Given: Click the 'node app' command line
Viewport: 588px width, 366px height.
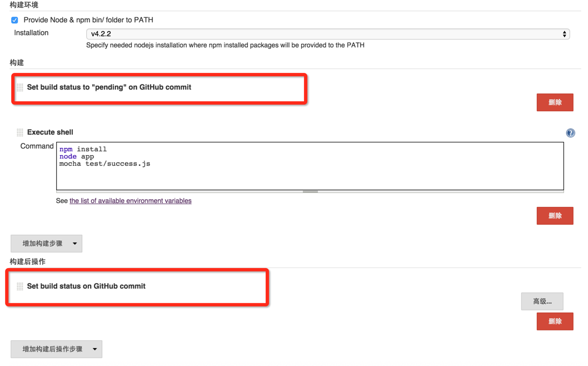Looking at the screenshot, I should click(x=77, y=156).
